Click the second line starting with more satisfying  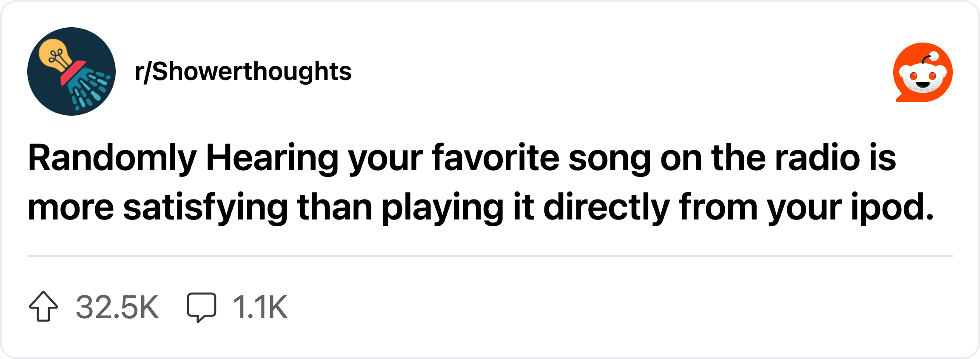coord(481,208)
